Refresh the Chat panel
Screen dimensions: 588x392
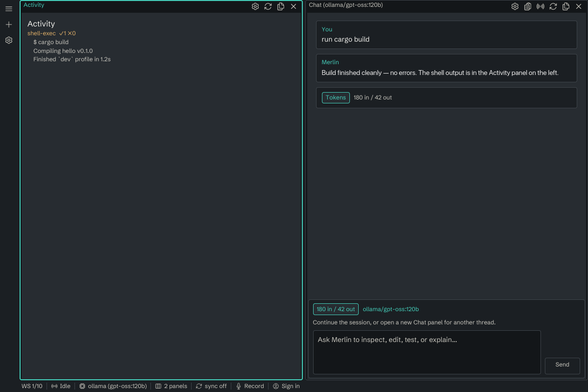click(x=553, y=6)
